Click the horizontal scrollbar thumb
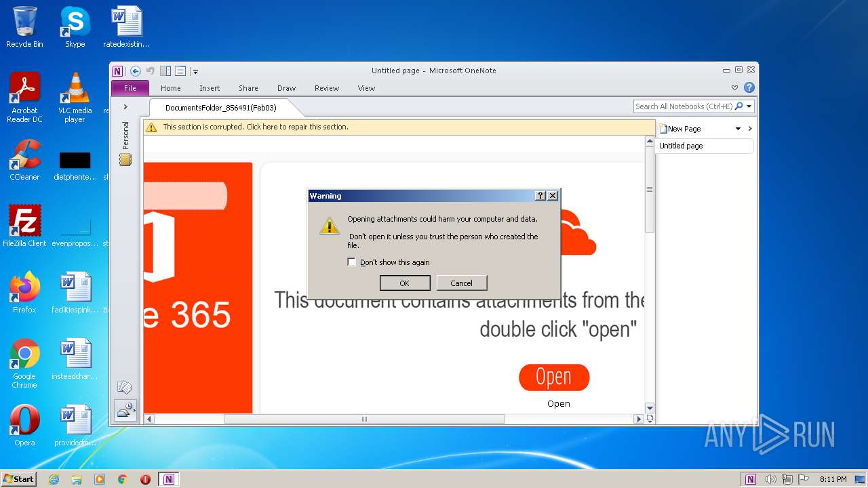 pyautogui.click(x=364, y=419)
